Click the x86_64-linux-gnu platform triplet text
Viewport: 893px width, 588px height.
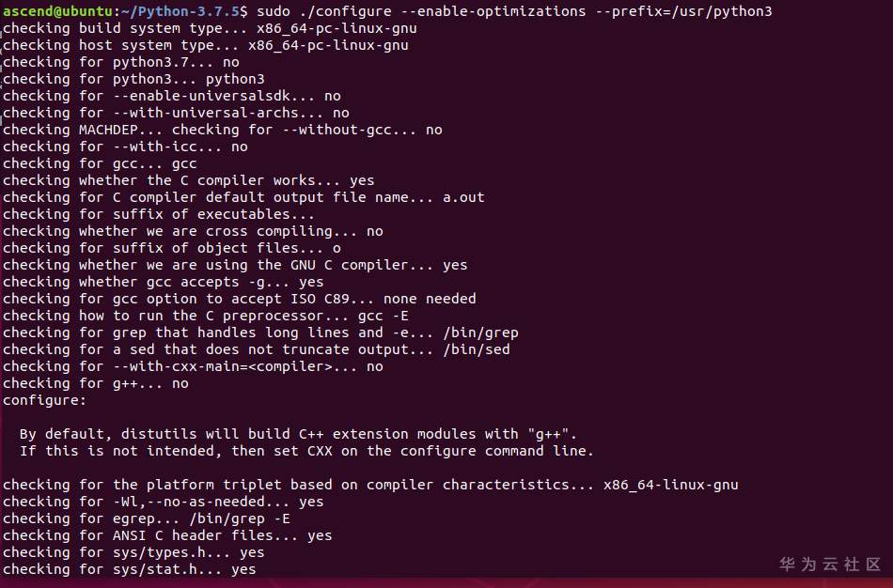click(671, 485)
